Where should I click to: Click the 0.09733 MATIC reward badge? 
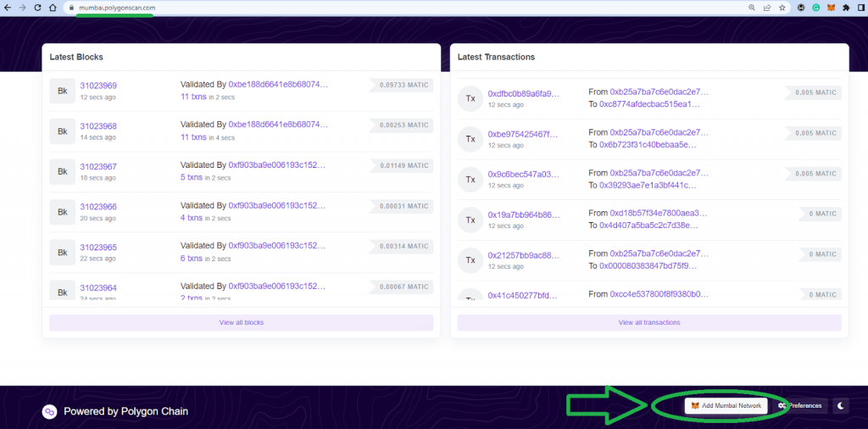pos(402,86)
